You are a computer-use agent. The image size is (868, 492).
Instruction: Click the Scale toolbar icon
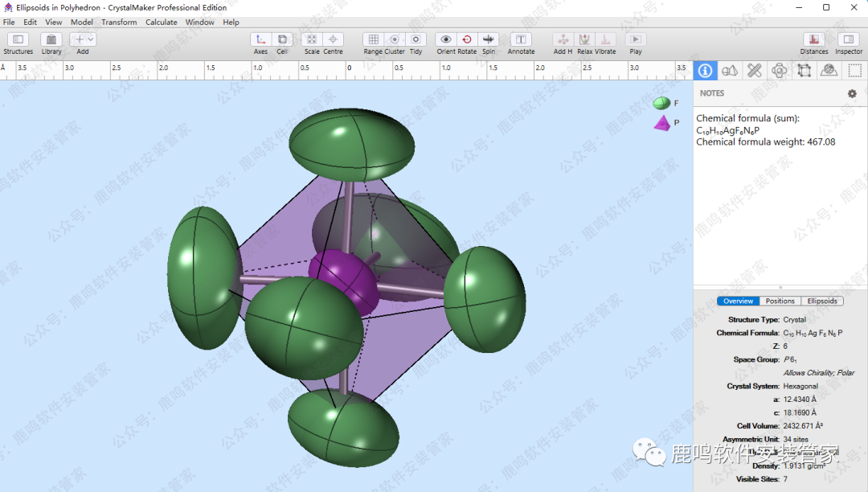(312, 39)
